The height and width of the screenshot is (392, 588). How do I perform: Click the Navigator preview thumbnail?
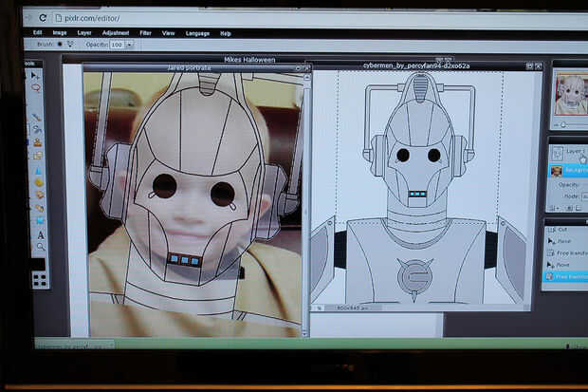(572, 94)
